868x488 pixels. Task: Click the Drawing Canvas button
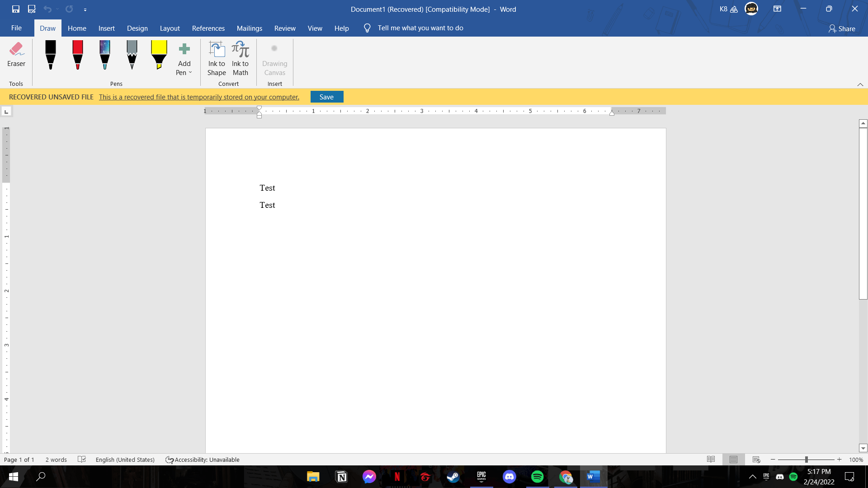274,59
